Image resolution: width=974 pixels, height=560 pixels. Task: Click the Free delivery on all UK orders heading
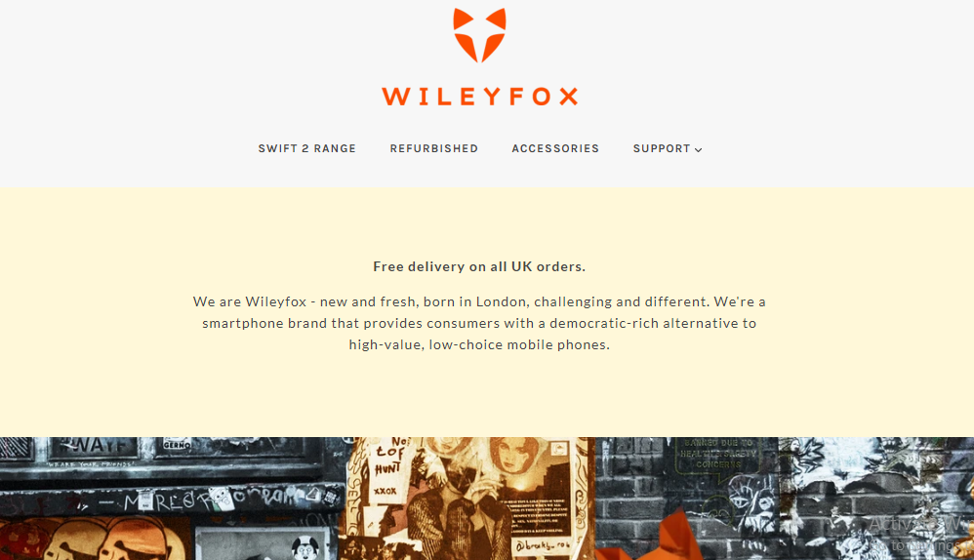[x=479, y=266]
